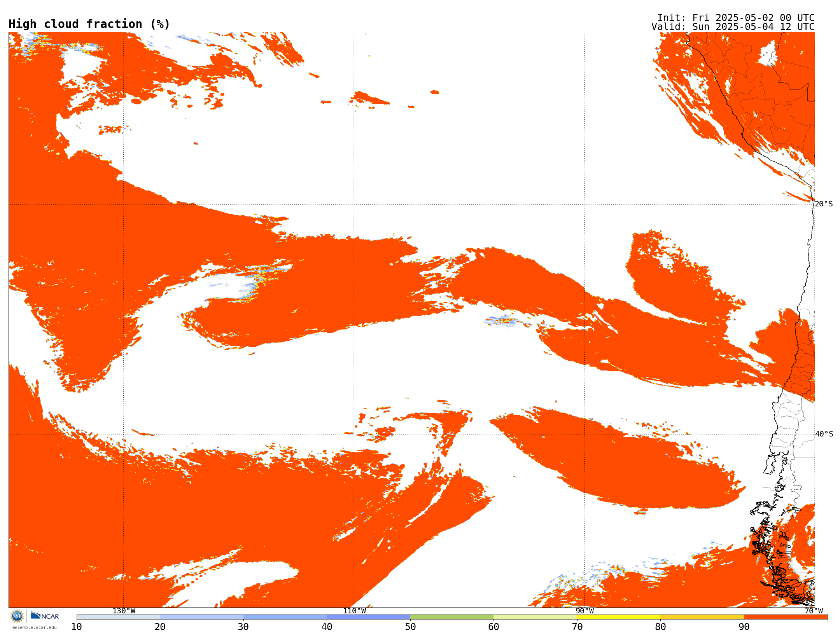Click the 60–70 pale yellow-green colorbar segment
This screenshot has width=840, height=632.
pyautogui.click(x=535, y=617)
